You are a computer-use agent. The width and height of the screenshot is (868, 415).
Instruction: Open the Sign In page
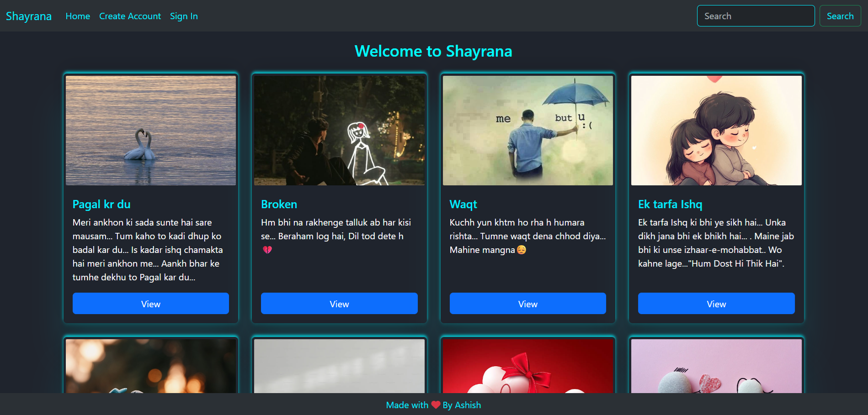coord(184,16)
